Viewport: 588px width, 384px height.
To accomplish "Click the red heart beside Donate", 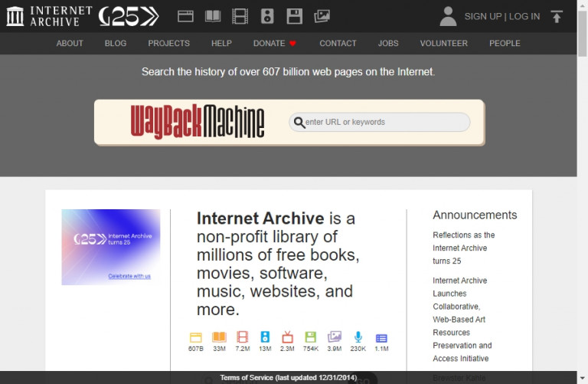I will pyautogui.click(x=293, y=44).
